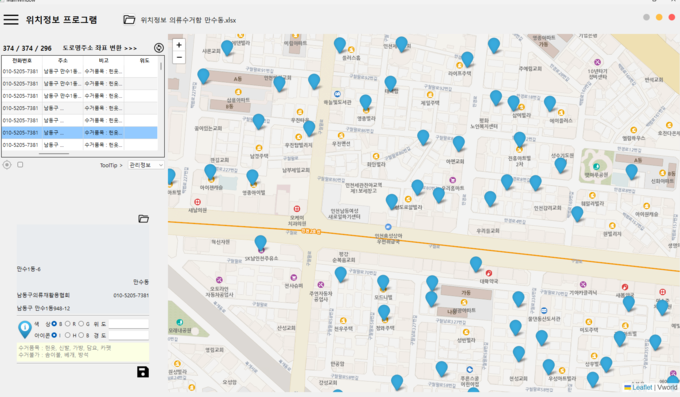Toggle the checkbox below the table
Viewport: 680px width, 397px height.
20,165
